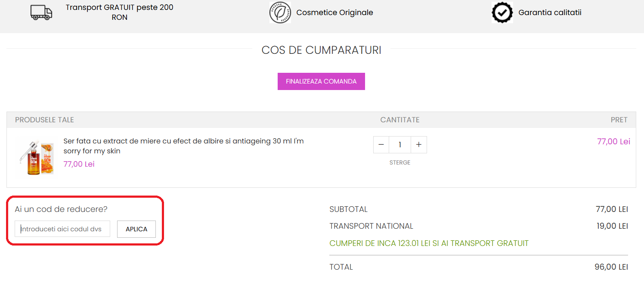Remove the product via STERGE link

[x=400, y=163]
